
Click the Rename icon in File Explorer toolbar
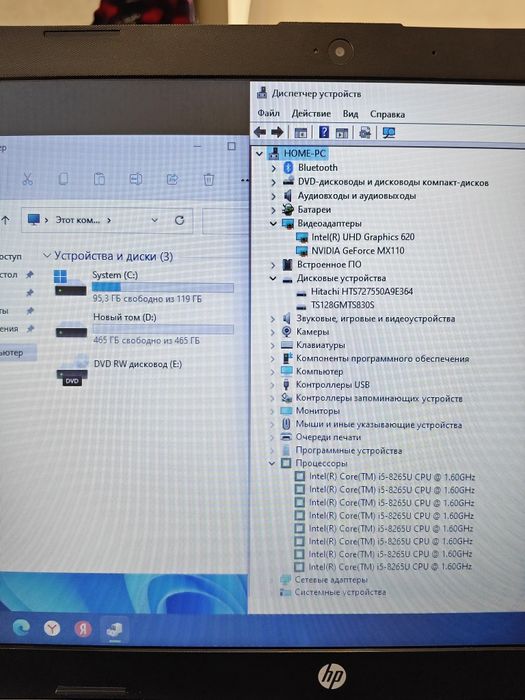coord(136,179)
